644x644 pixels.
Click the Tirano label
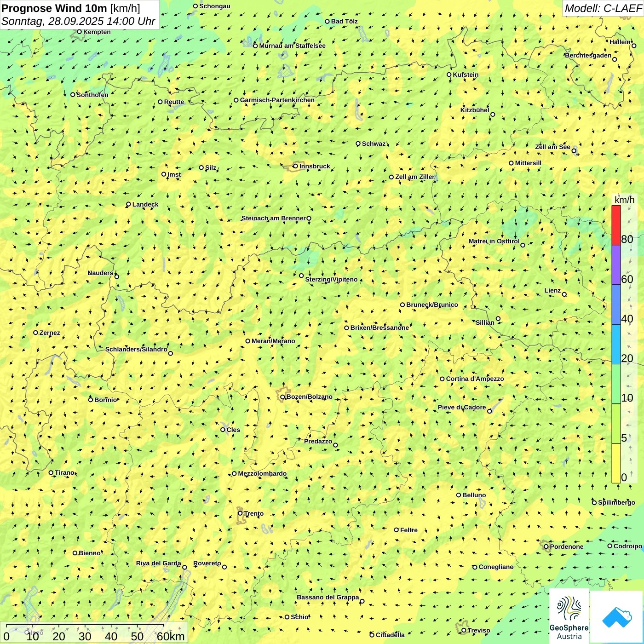tap(64, 472)
